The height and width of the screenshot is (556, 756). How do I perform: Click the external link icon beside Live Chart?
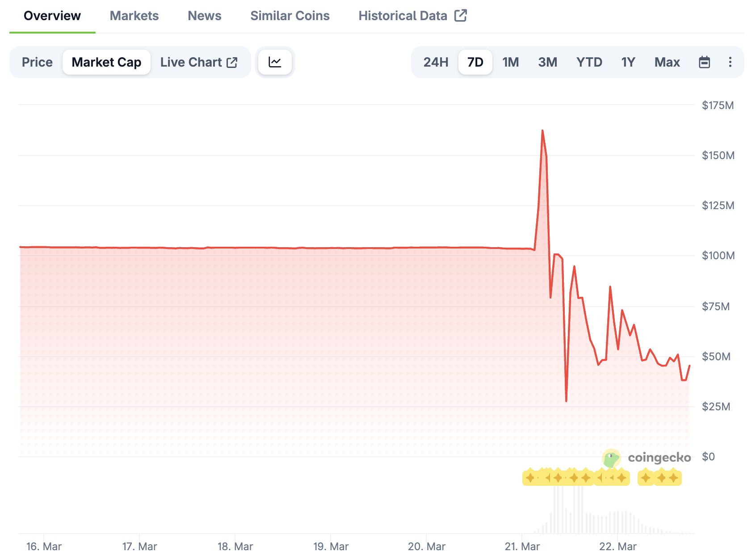click(232, 63)
